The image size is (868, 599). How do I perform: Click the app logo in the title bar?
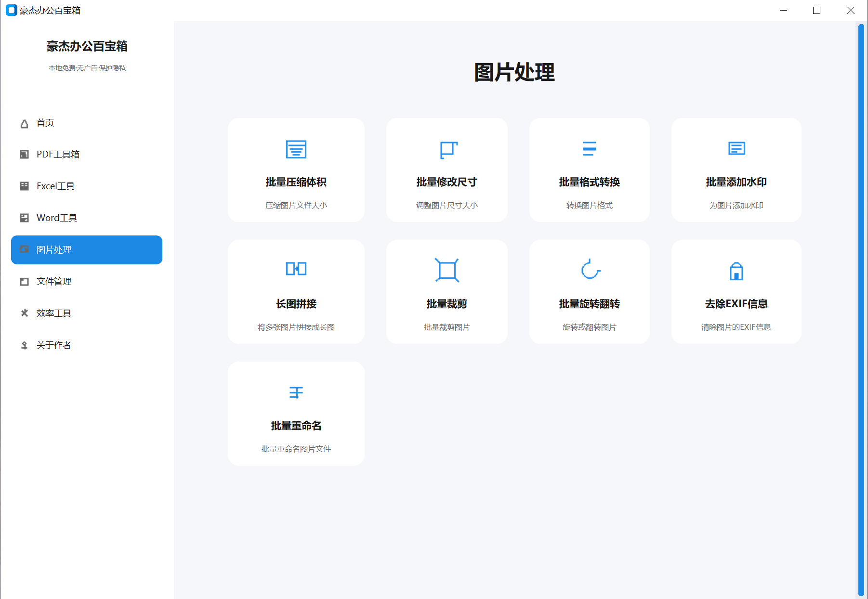(12, 10)
